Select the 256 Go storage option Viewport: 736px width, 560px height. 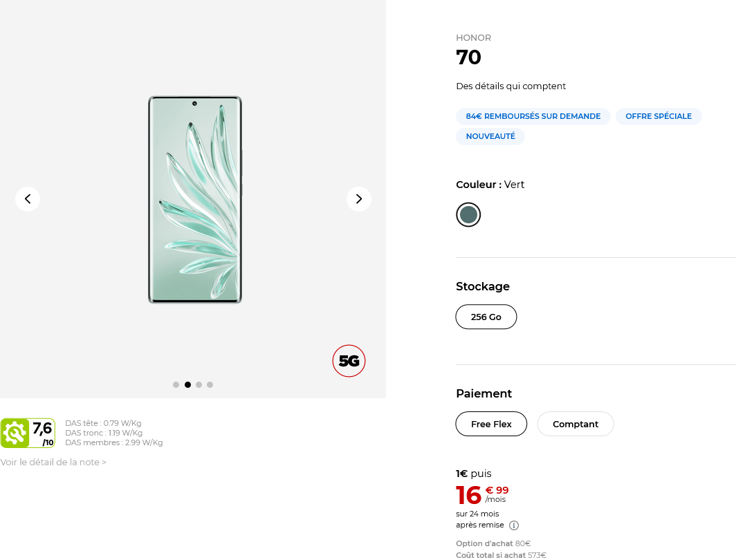click(x=486, y=317)
